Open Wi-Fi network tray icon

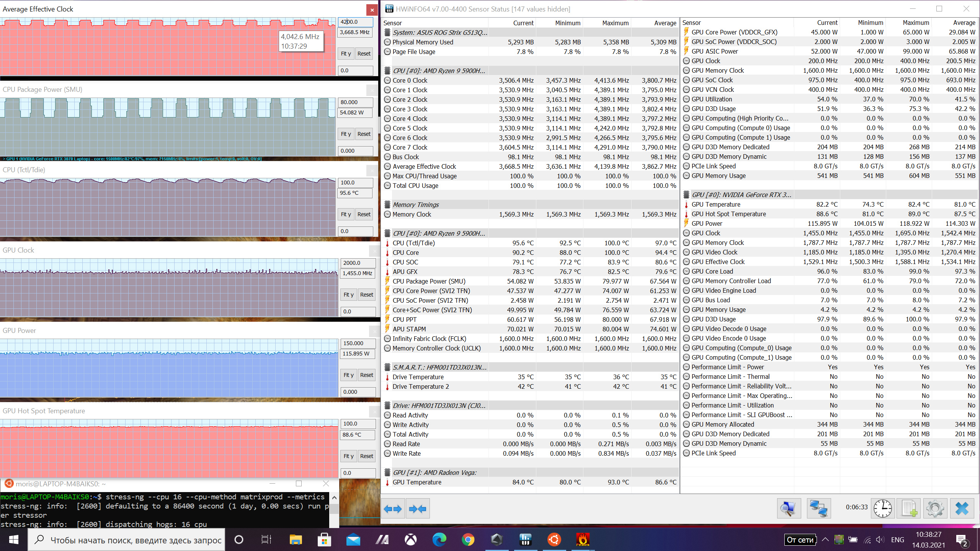coord(867,540)
